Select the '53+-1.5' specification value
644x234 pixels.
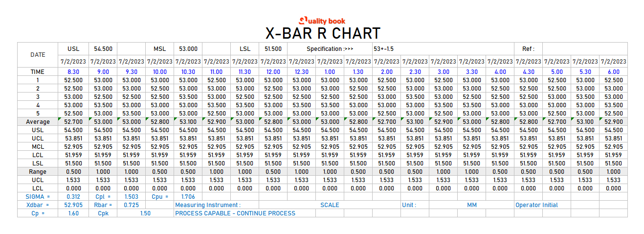384,49
